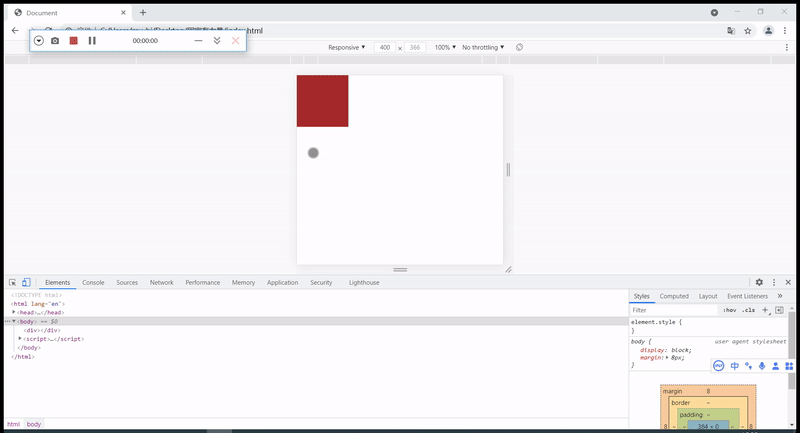Viewport: 800px width, 433px height.
Task: Collapse the body element node
Action: (x=14, y=321)
